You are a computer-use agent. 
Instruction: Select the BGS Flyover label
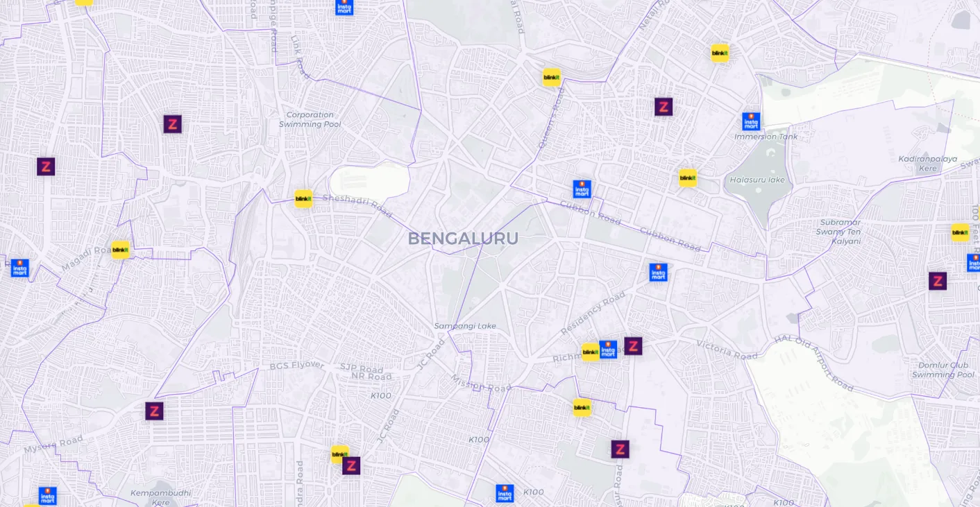[297, 366]
